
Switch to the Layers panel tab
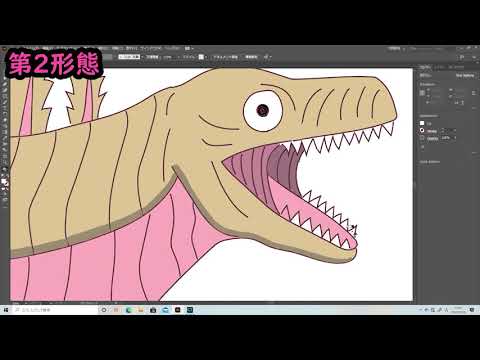(440, 67)
